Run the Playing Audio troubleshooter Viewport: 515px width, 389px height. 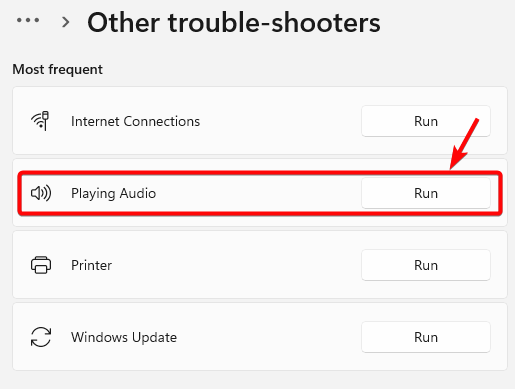coord(426,193)
